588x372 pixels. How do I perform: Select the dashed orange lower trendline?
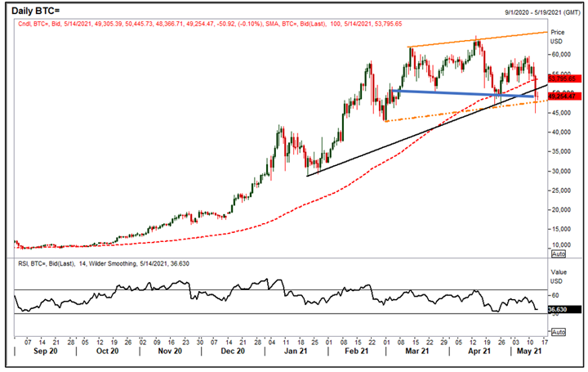pos(465,110)
